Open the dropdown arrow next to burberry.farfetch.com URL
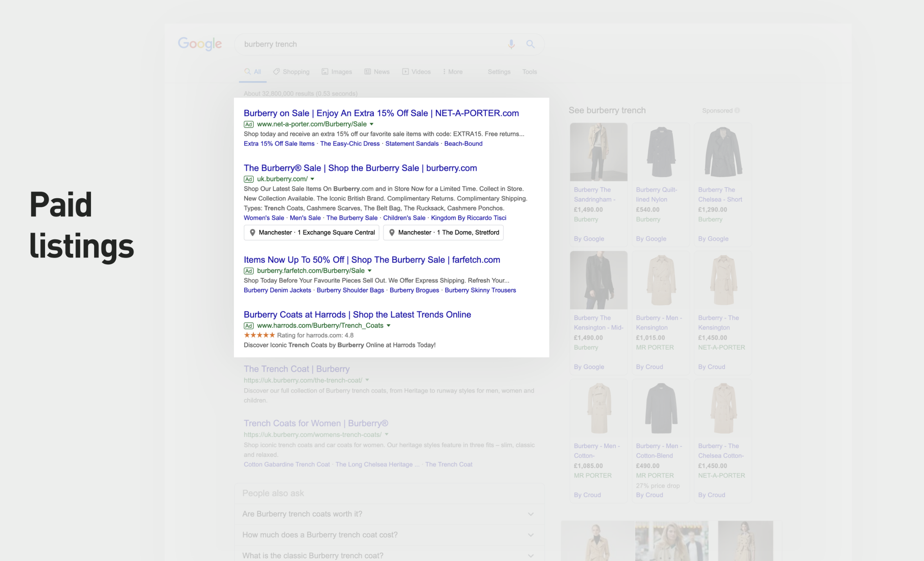Viewport: 924px width, 561px height. tap(370, 271)
